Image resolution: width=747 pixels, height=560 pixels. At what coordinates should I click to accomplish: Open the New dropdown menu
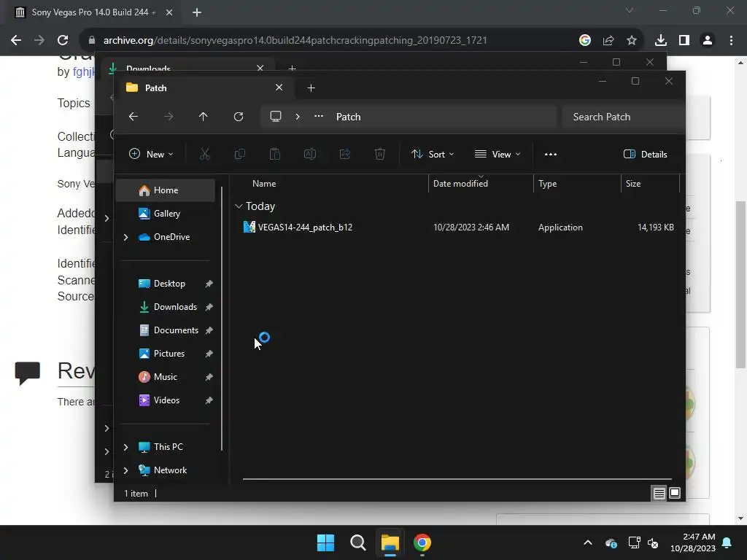pyautogui.click(x=151, y=154)
